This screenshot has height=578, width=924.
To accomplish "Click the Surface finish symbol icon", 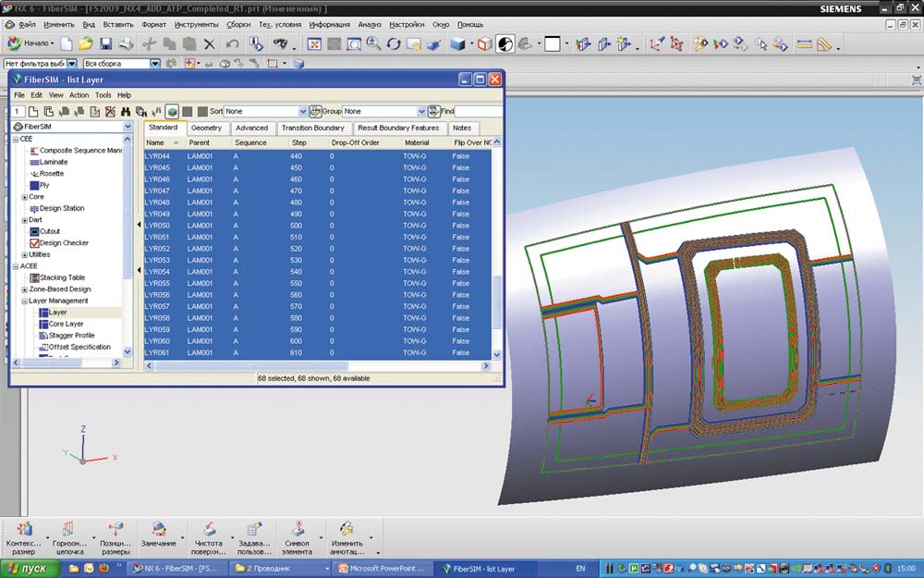I will point(209,539).
